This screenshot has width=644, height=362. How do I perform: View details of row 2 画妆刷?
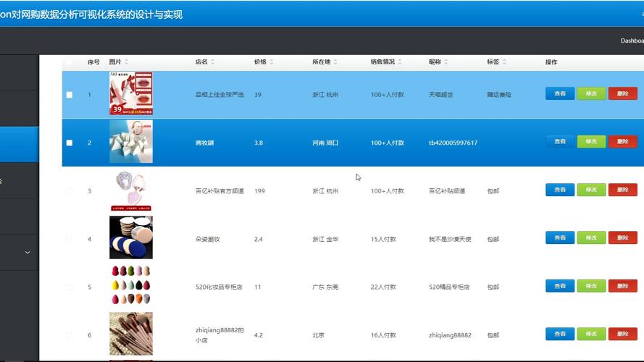(x=560, y=142)
